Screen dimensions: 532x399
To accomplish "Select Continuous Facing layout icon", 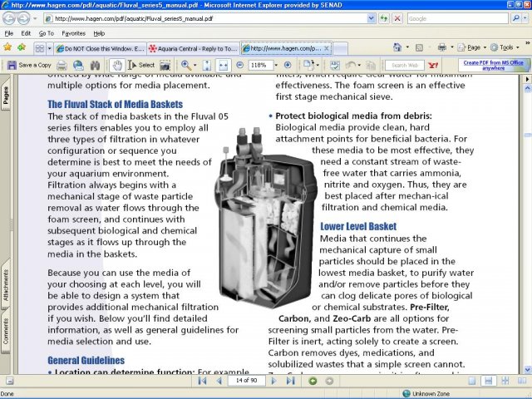I will [505, 381].
